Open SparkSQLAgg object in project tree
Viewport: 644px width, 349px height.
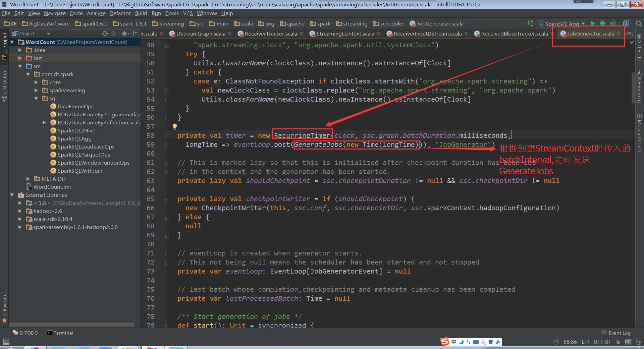[x=74, y=138]
